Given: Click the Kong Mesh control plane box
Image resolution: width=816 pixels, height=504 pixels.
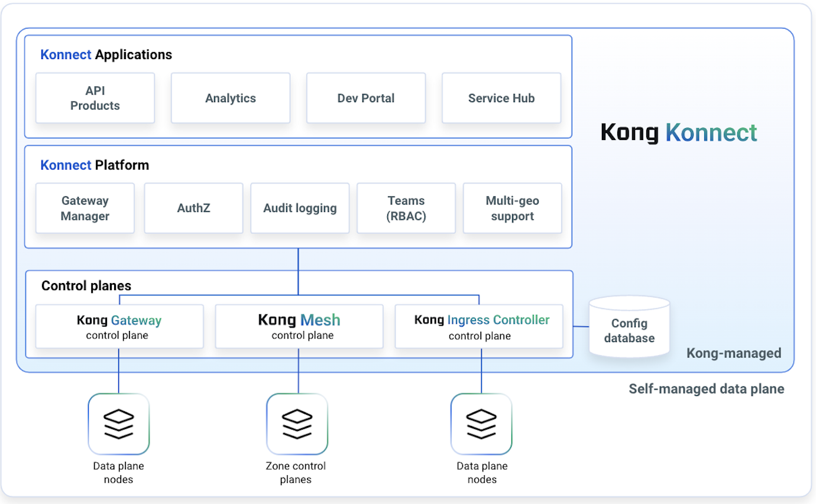Looking at the screenshot, I should tap(299, 326).
